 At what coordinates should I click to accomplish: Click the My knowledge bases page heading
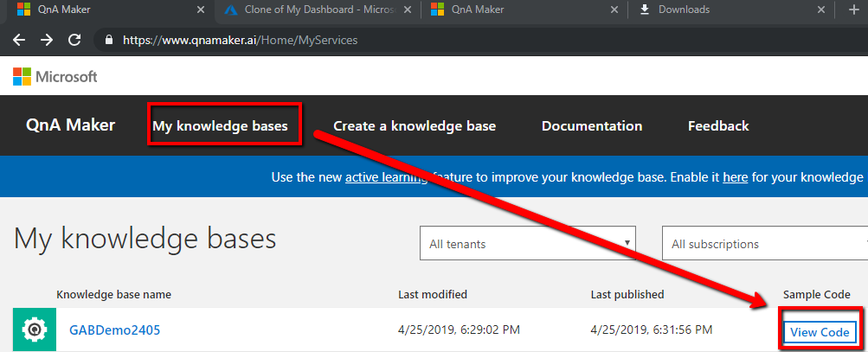[x=145, y=239]
